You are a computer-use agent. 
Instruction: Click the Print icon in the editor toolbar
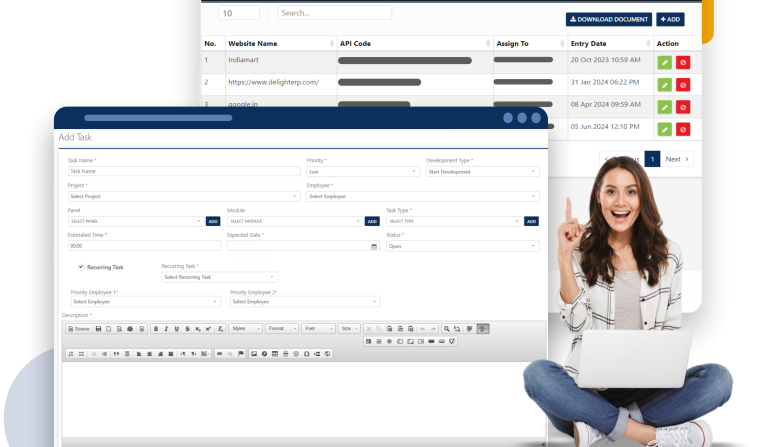(x=130, y=329)
